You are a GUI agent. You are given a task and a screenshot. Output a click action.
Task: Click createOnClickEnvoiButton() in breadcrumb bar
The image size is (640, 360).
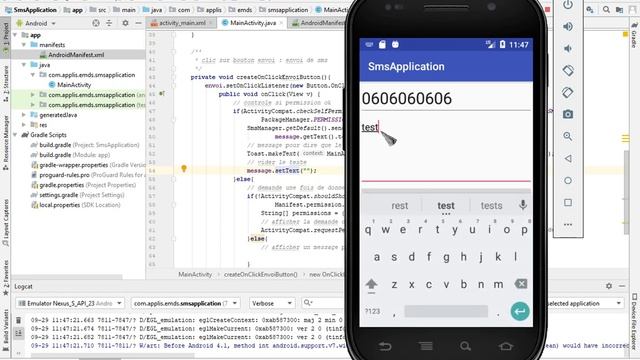(260, 275)
